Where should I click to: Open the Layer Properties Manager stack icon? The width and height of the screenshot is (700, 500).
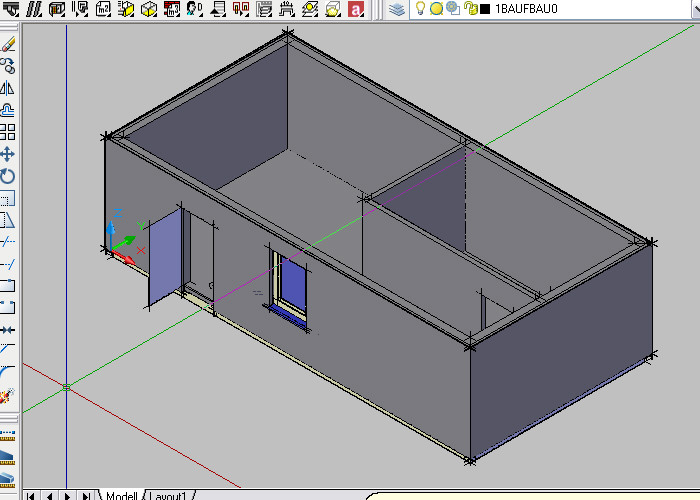pyautogui.click(x=396, y=9)
